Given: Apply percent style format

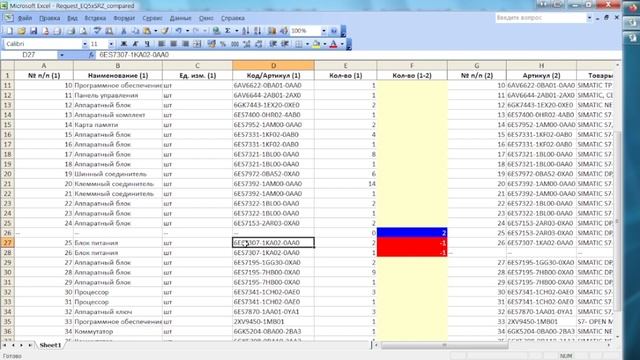Looking at the screenshot, I should (223, 44).
